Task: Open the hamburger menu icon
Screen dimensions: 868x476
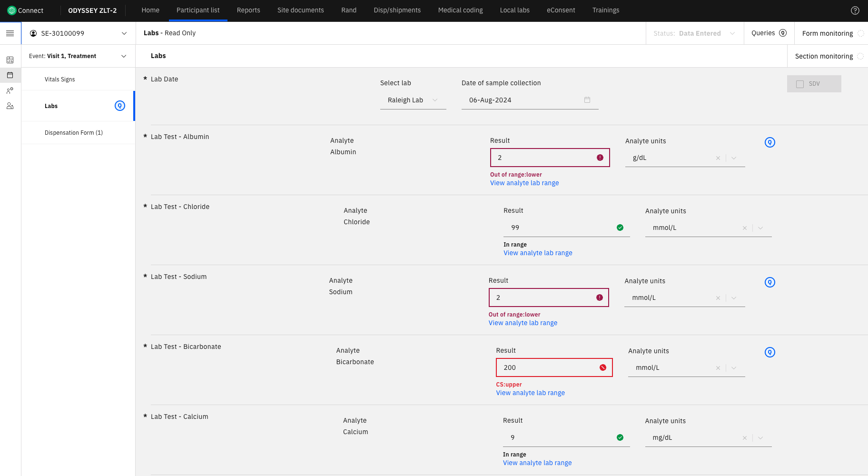Action: click(10, 33)
